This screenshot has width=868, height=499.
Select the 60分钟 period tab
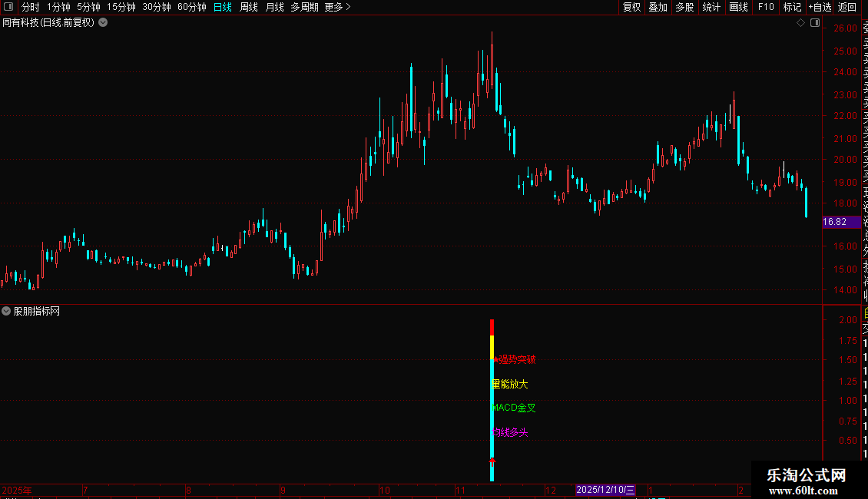coord(191,7)
